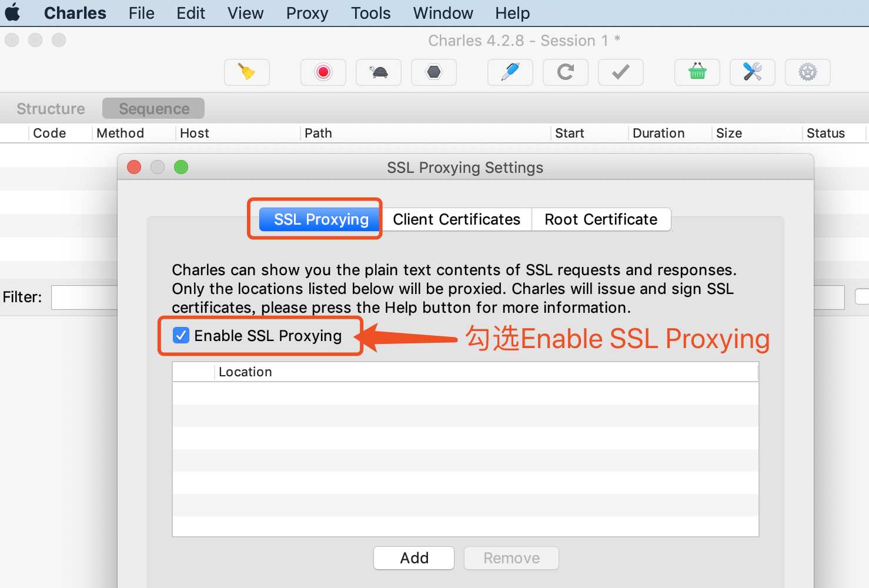Select the Sequence view tab
869x588 pixels.
154,109
